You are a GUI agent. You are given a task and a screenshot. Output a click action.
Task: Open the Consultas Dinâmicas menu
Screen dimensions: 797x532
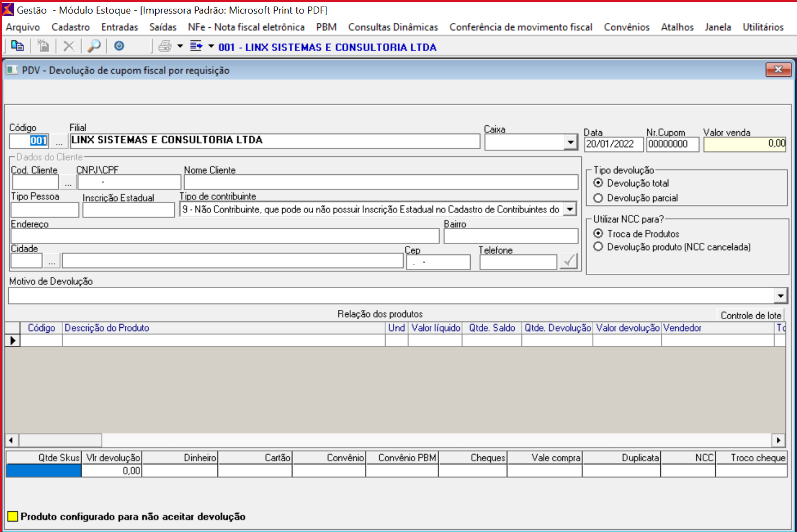point(393,27)
